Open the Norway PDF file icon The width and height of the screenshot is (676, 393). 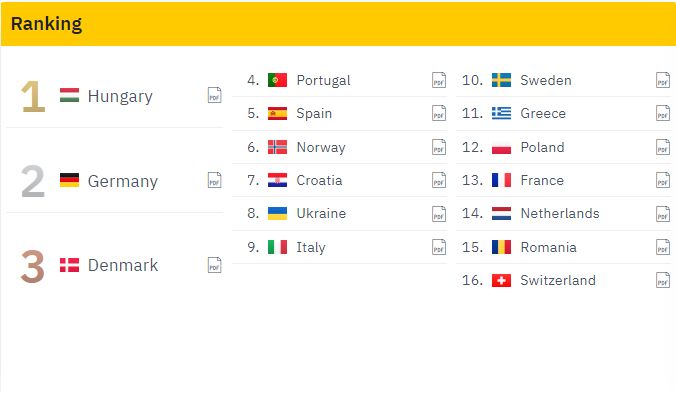pos(439,147)
